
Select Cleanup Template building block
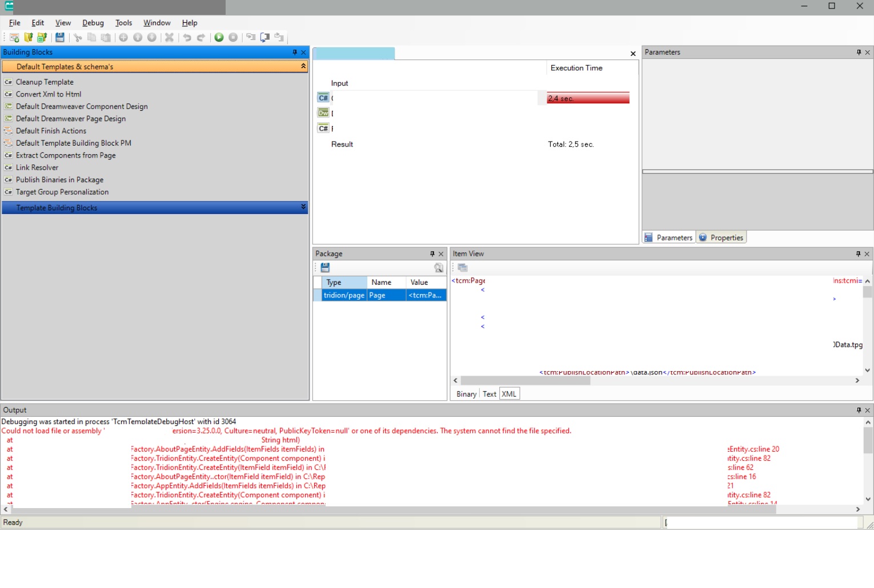[45, 82]
